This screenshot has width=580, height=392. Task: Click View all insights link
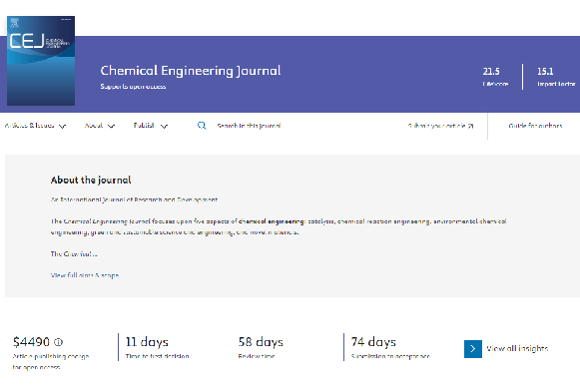[517, 348]
